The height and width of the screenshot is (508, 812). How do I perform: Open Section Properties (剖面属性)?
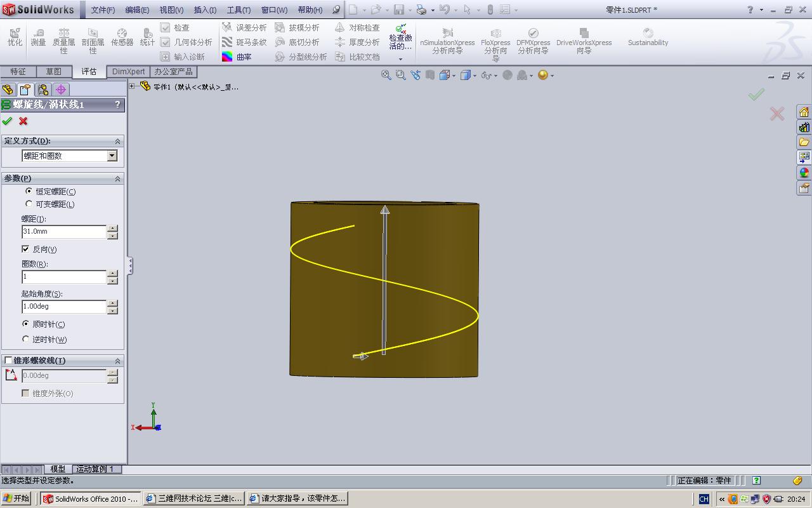point(93,41)
